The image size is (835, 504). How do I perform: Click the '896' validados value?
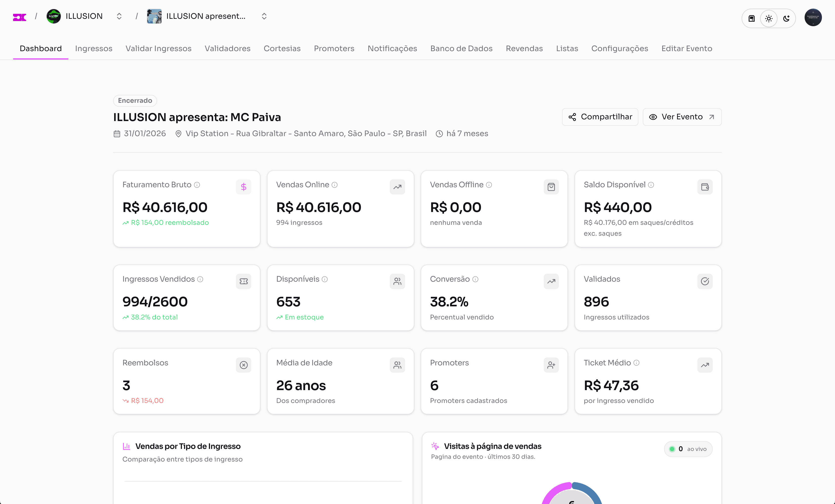coord(596,302)
